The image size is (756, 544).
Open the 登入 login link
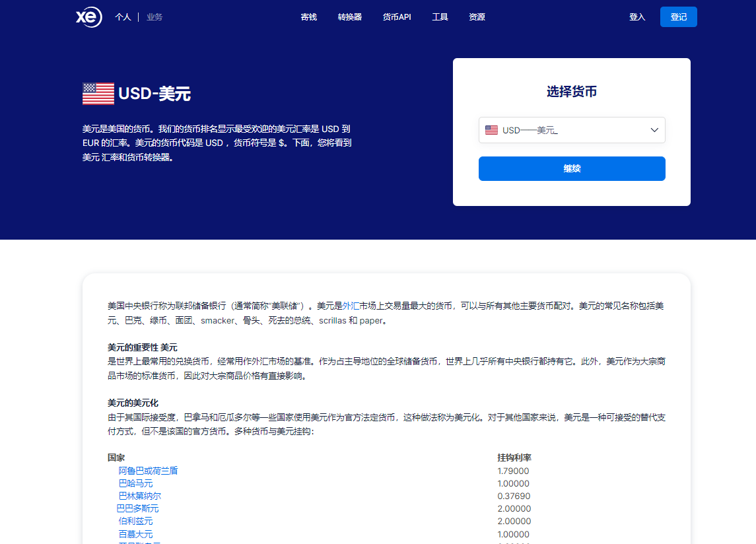636,17
